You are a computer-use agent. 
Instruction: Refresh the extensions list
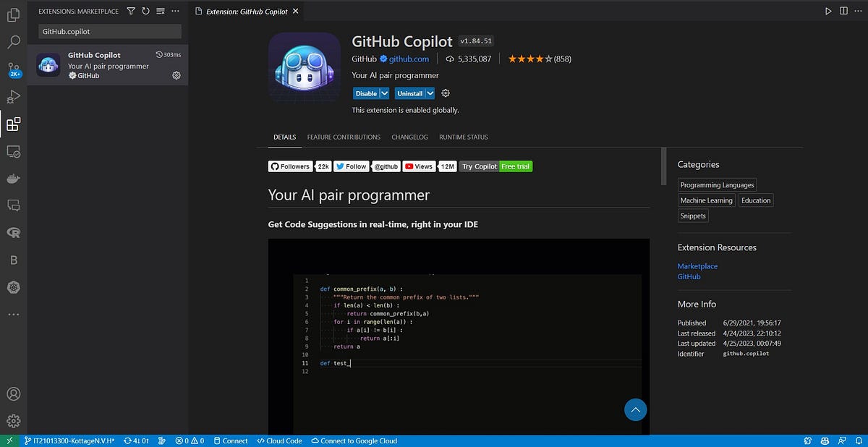pyautogui.click(x=145, y=11)
